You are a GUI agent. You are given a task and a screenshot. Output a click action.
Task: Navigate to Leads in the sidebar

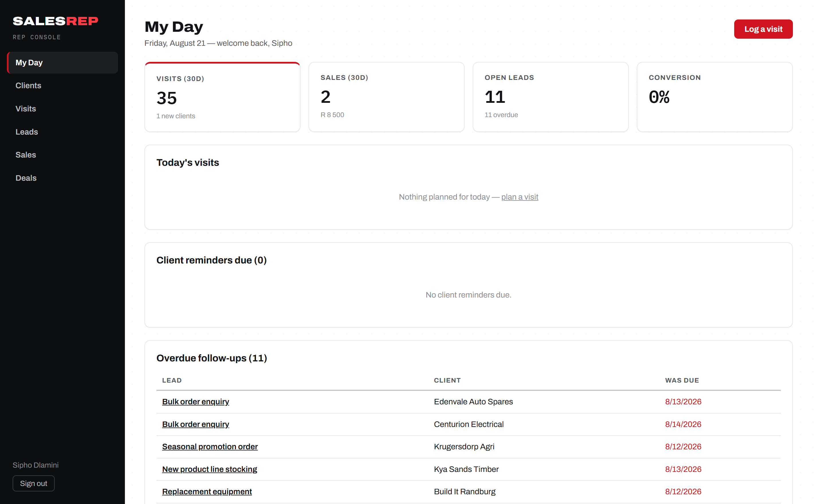coord(63,132)
